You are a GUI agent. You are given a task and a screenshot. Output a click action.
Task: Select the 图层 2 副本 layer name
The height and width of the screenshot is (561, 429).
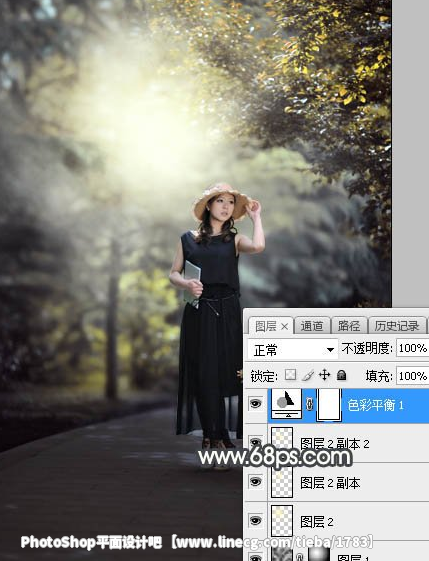330,483
